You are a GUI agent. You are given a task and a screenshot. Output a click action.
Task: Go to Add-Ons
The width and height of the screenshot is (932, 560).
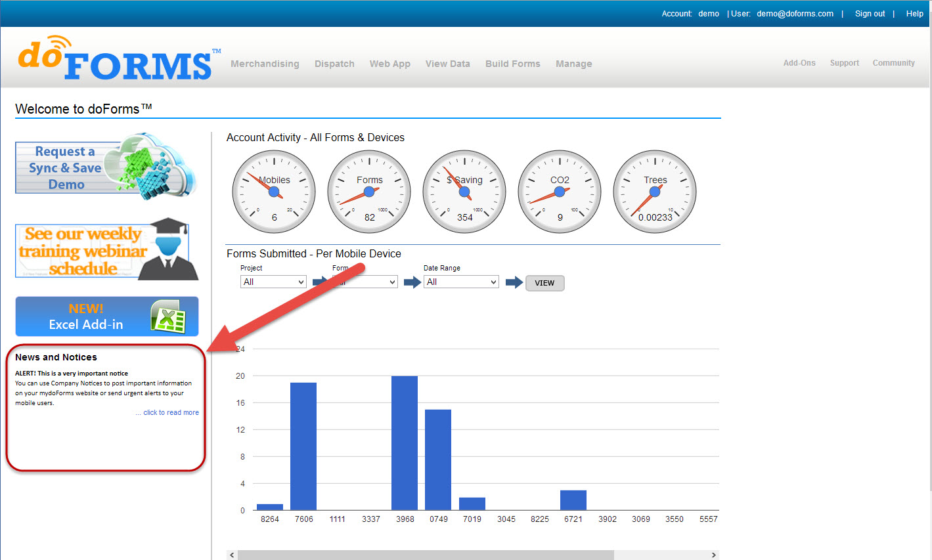coord(799,63)
